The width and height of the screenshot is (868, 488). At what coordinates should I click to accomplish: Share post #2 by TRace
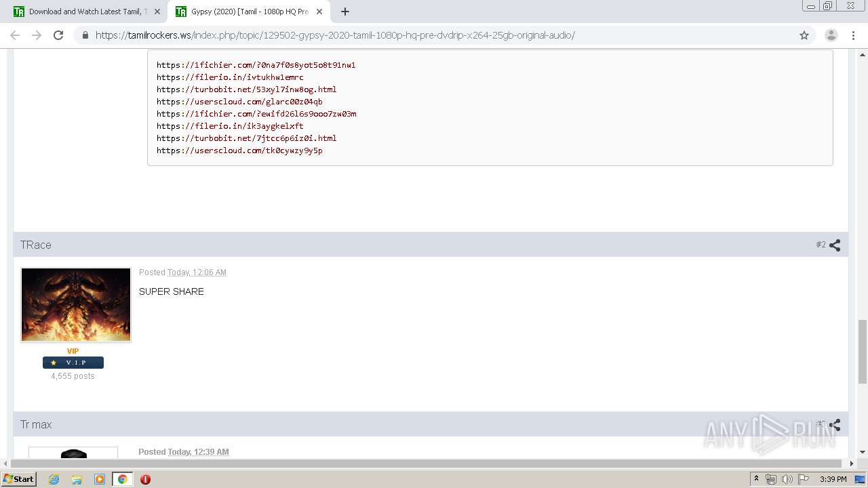tap(835, 245)
